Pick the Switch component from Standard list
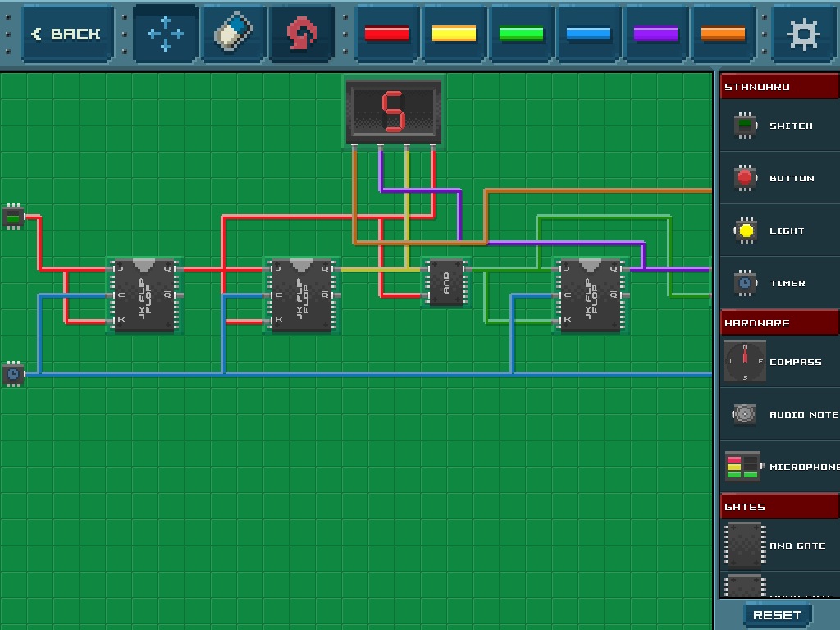The image size is (840, 630). (x=778, y=126)
